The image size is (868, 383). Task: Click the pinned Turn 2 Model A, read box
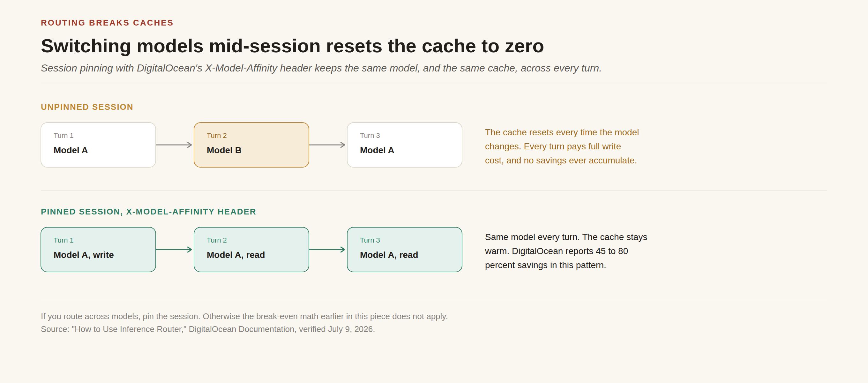(x=251, y=250)
